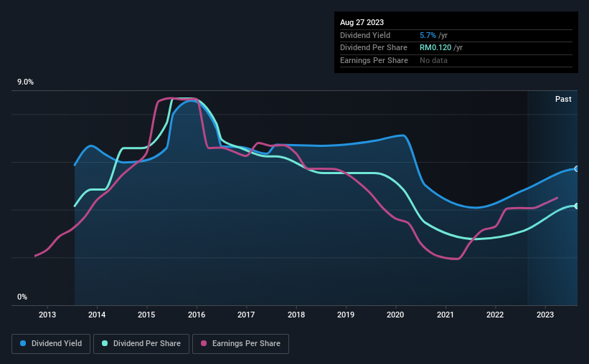Click the 0% y-axis label
This screenshot has height=364, width=589.
pyautogui.click(x=22, y=297)
